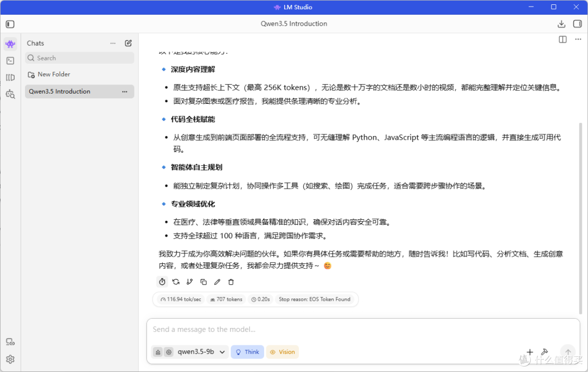Click the chat vertical scrollbar

580,218
